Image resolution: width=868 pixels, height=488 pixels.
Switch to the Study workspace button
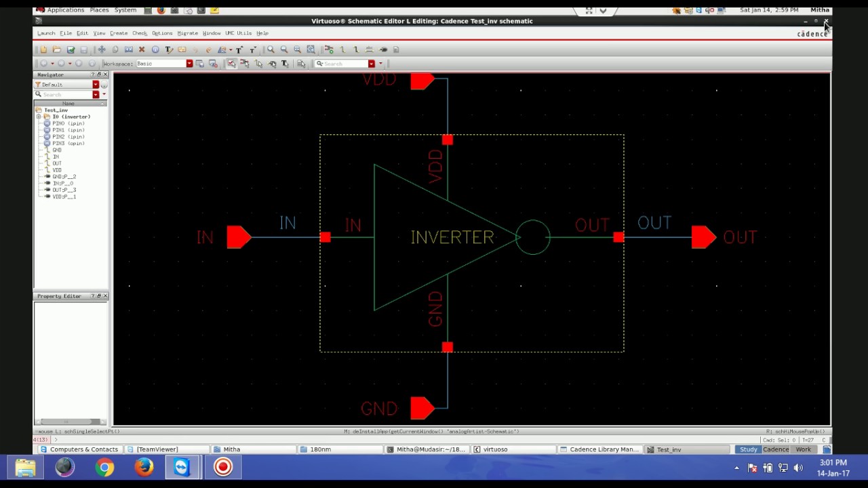click(x=748, y=449)
